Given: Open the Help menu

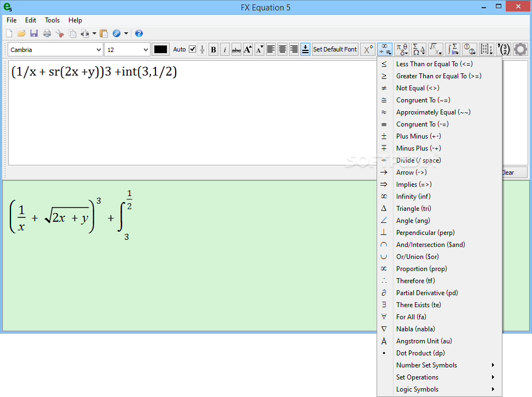Looking at the screenshot, I should point(75,20).
